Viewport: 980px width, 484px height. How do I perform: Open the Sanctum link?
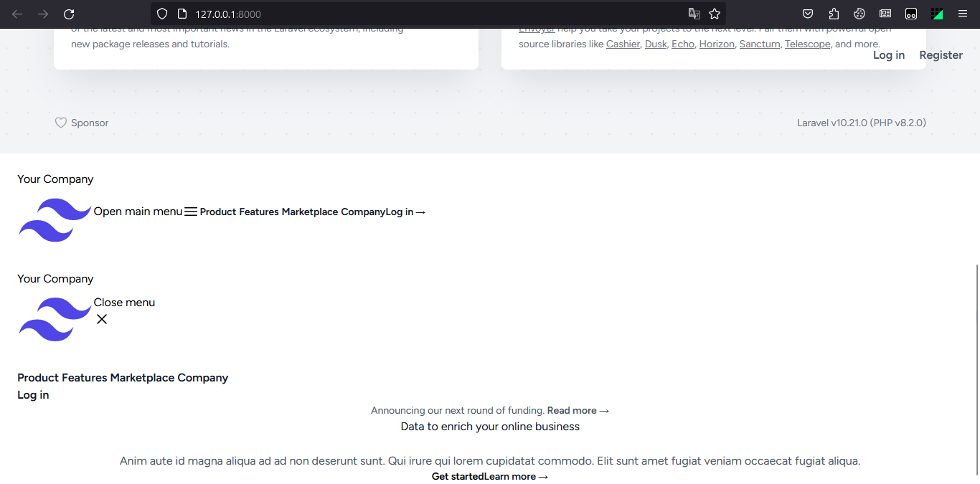(760, 44)
